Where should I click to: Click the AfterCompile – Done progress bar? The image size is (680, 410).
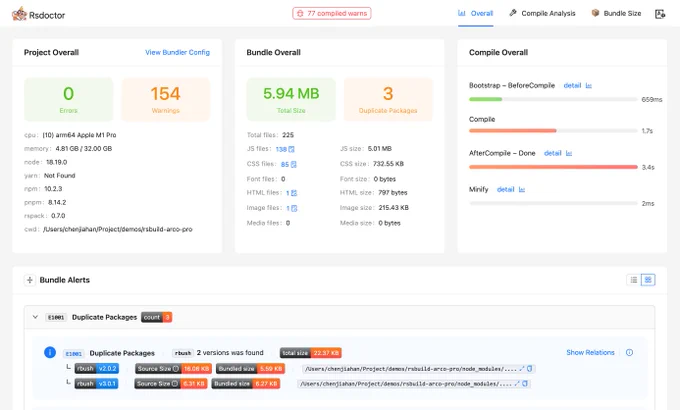point(553,167)
